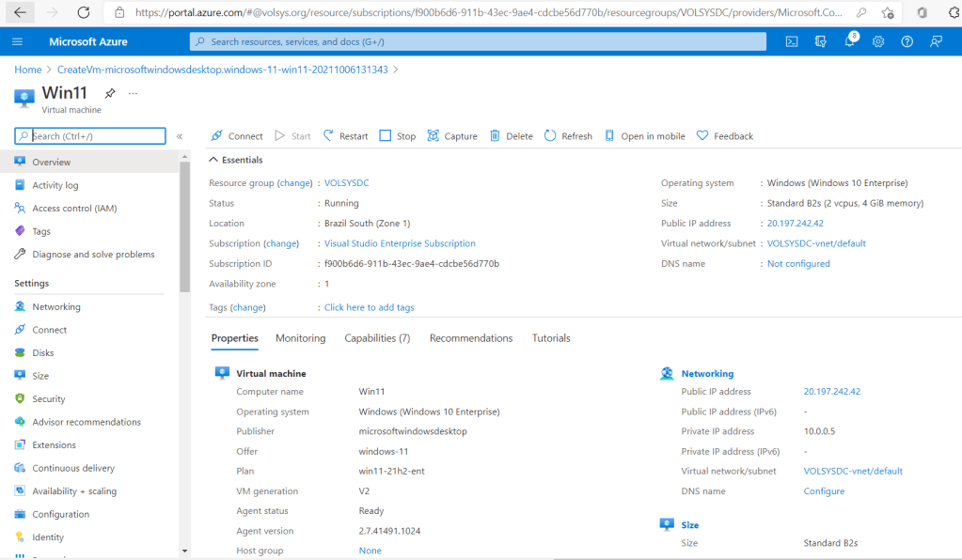Switch to the Monitoring tab
This screenshot has width=962, height=560.
(300, 338)
